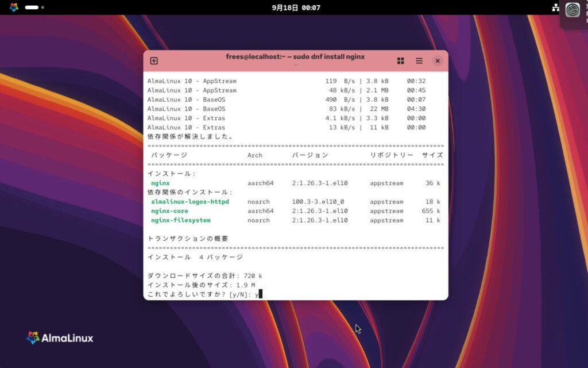Screen dimensions: 588x368
Task: Click the リポジトリー column header
Action: pyautogui.click(x=392, y=155)
